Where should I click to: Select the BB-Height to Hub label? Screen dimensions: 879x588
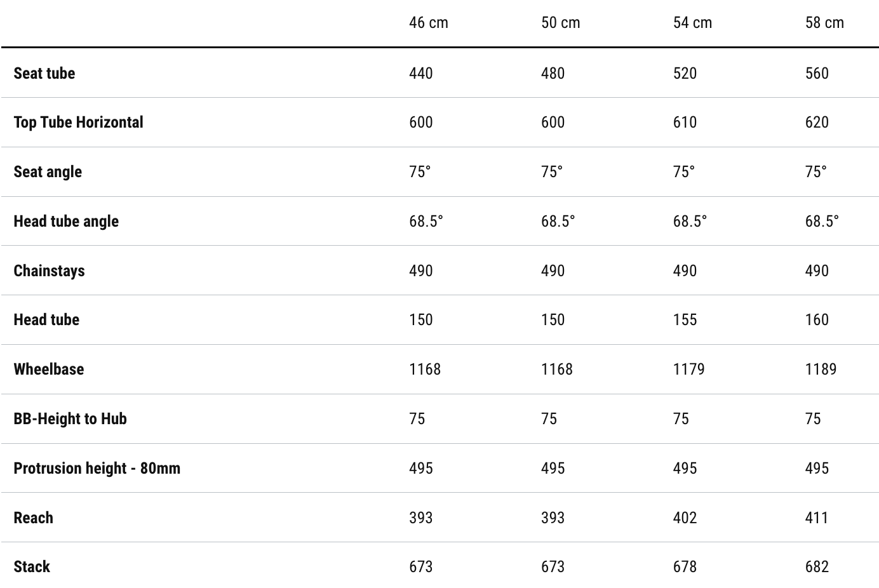point(70,418)
